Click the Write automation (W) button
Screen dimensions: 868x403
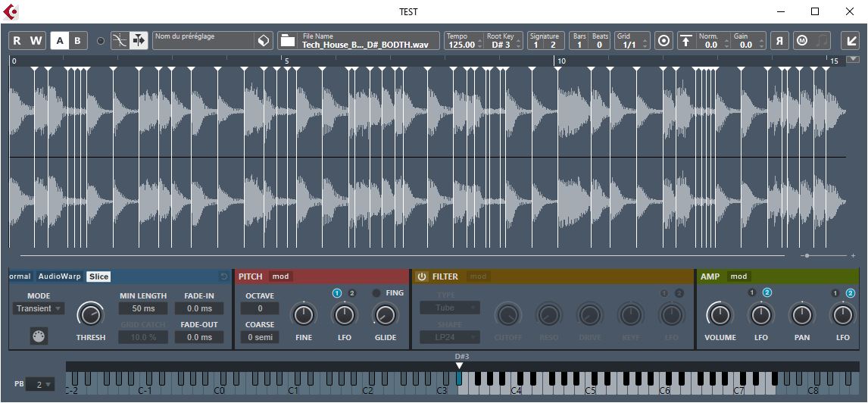pyautogui.click(x=36, y=41)
